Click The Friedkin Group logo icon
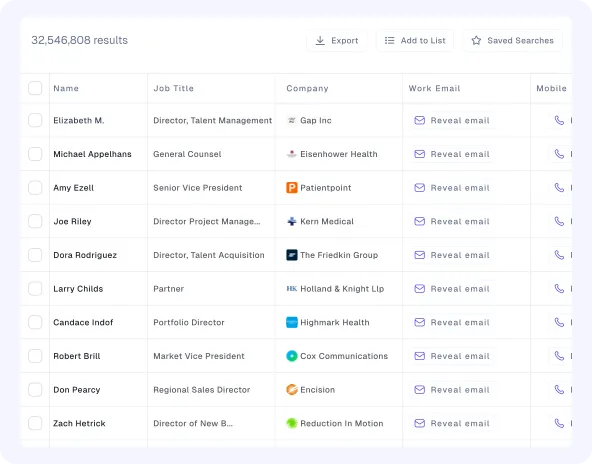 pos(291,255)
